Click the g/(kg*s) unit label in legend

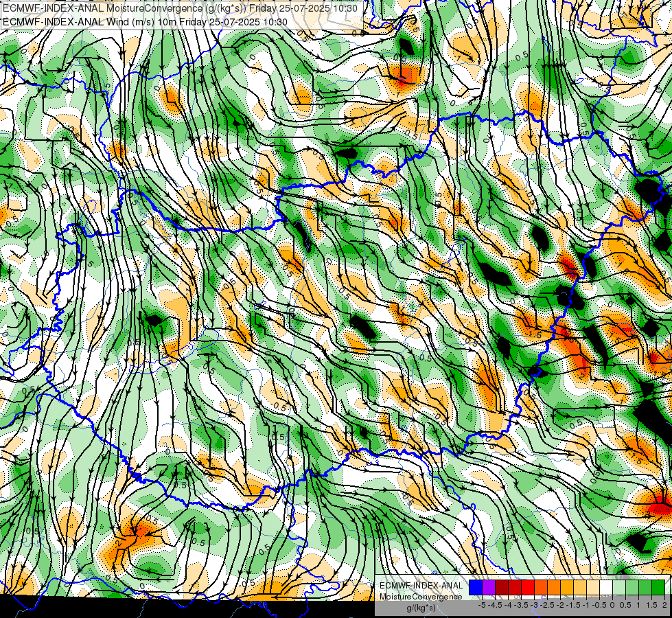(x=421, y=608)
